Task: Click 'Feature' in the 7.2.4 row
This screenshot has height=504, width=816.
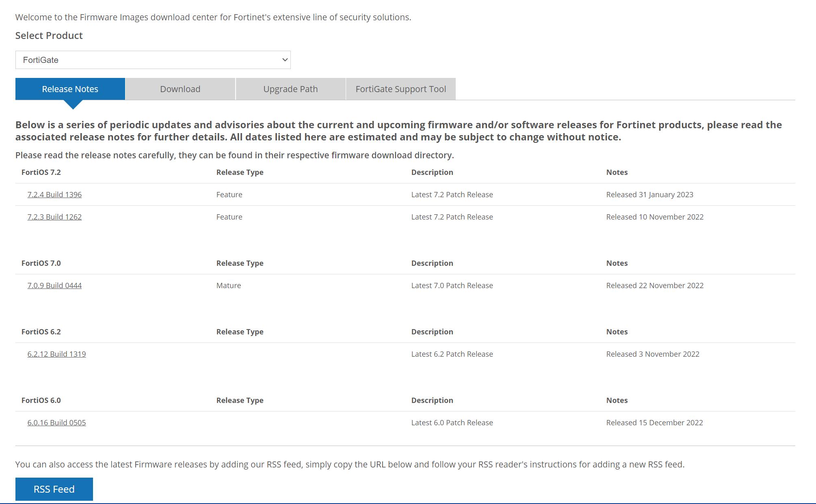Action: 229,194
